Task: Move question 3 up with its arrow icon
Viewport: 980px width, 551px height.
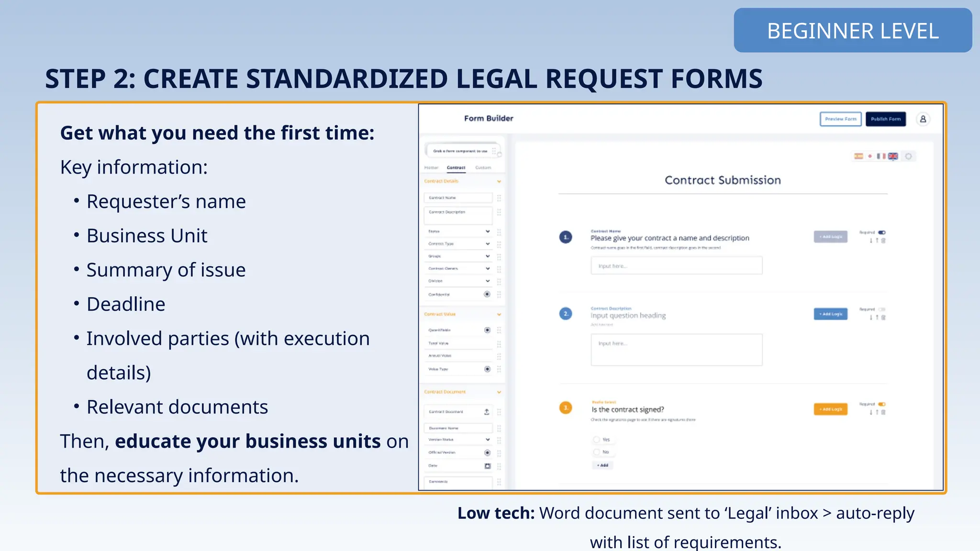Action: point(877,412)
